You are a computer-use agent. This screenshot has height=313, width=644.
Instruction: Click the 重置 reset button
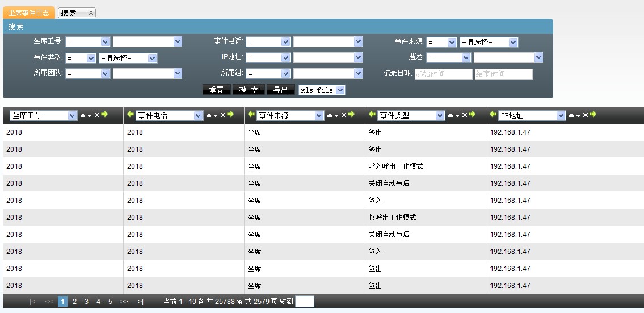(216, 90)
